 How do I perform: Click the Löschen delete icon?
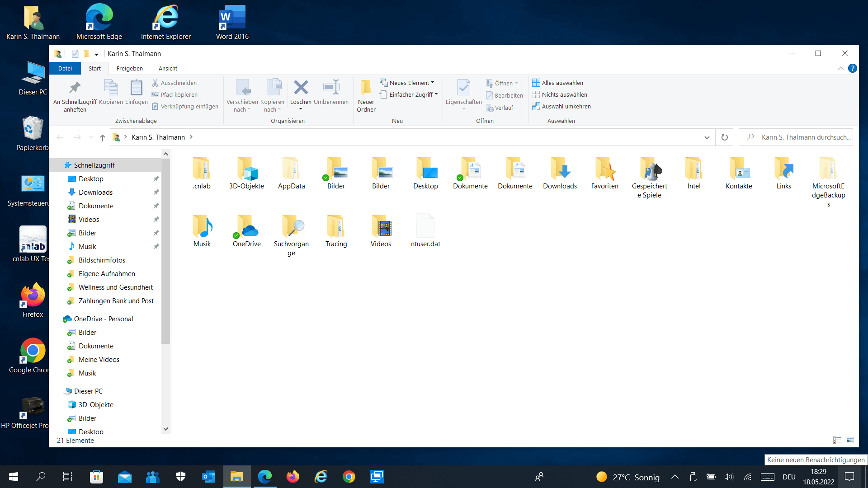click(x=301, y=88)
